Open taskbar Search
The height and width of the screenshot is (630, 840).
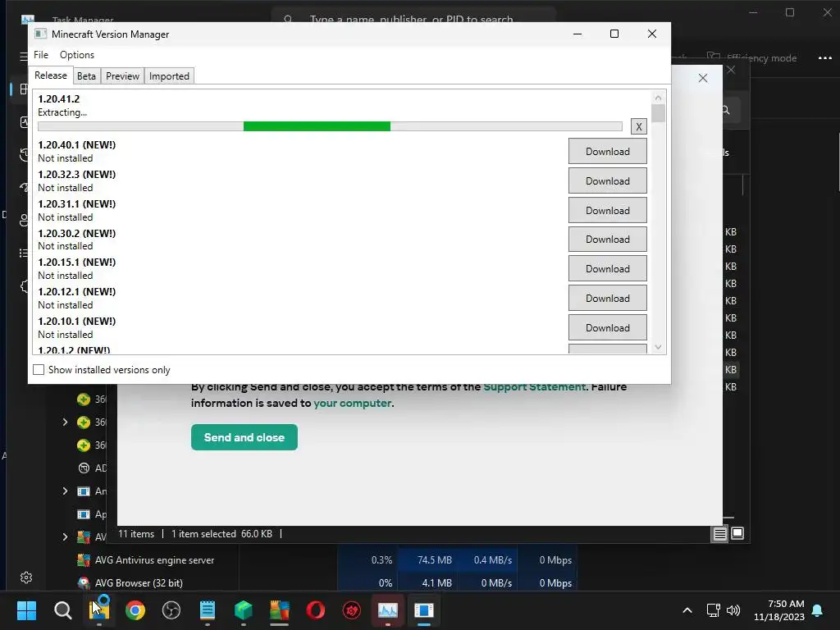pyautogui.click(x=62, y=610)
